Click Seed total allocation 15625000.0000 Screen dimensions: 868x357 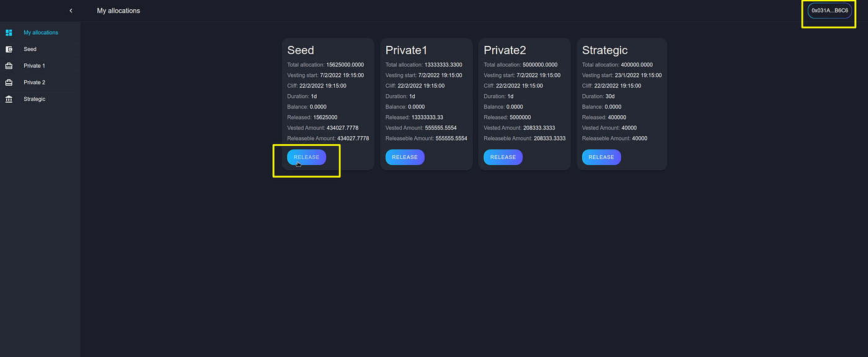345,64
